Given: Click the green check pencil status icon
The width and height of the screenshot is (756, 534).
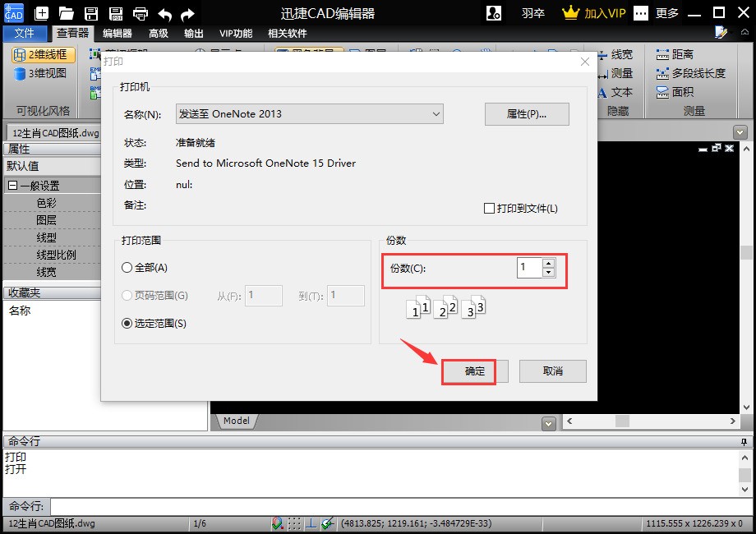Looking at the screenshot, I should coord(328,523).
